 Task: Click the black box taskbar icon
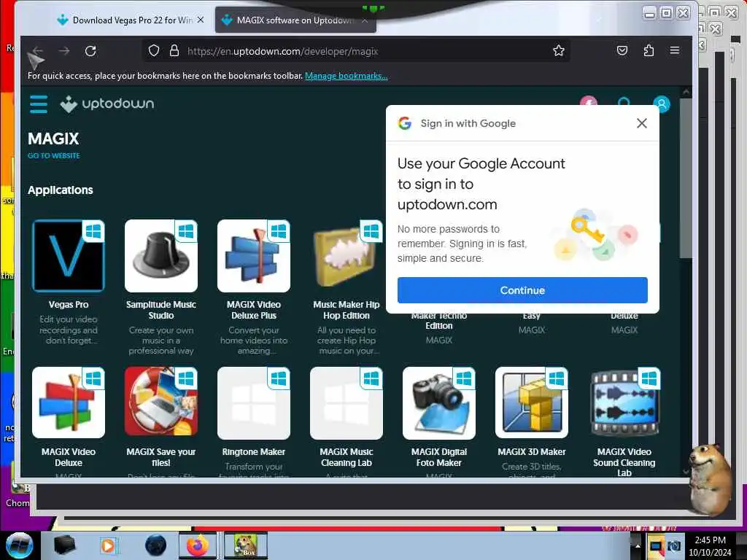coord(64,545)
